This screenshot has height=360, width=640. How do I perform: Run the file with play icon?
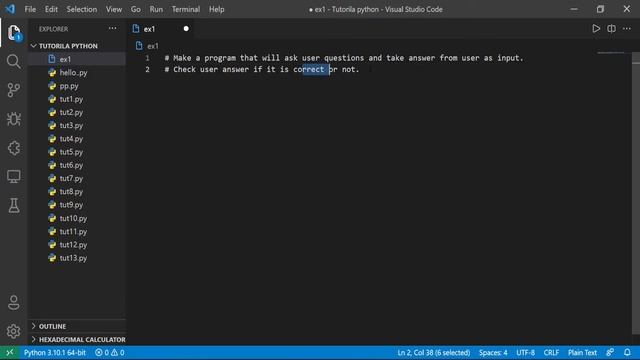[596, 29]
